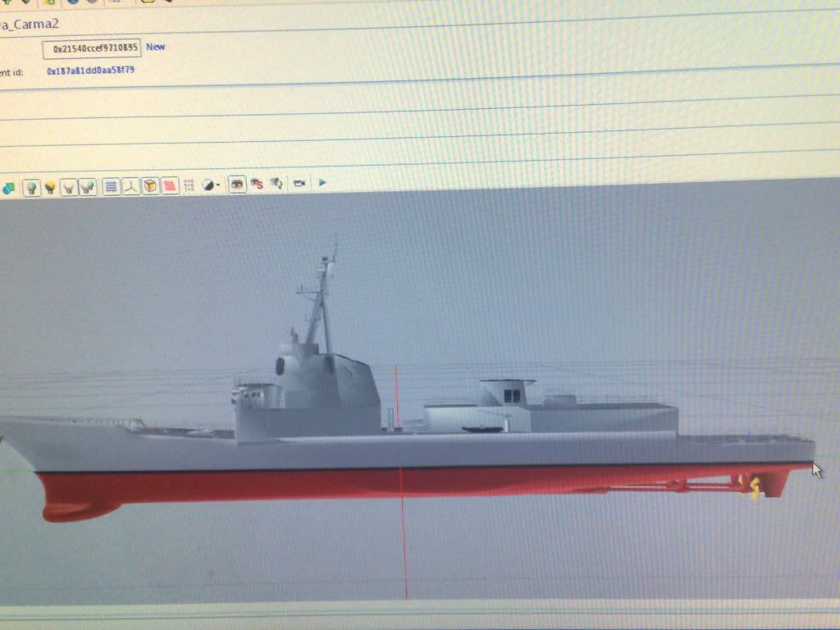This screenshot has width=840, height=630.
Task: Click the eye with red S icon
Action: pos(257,184)
